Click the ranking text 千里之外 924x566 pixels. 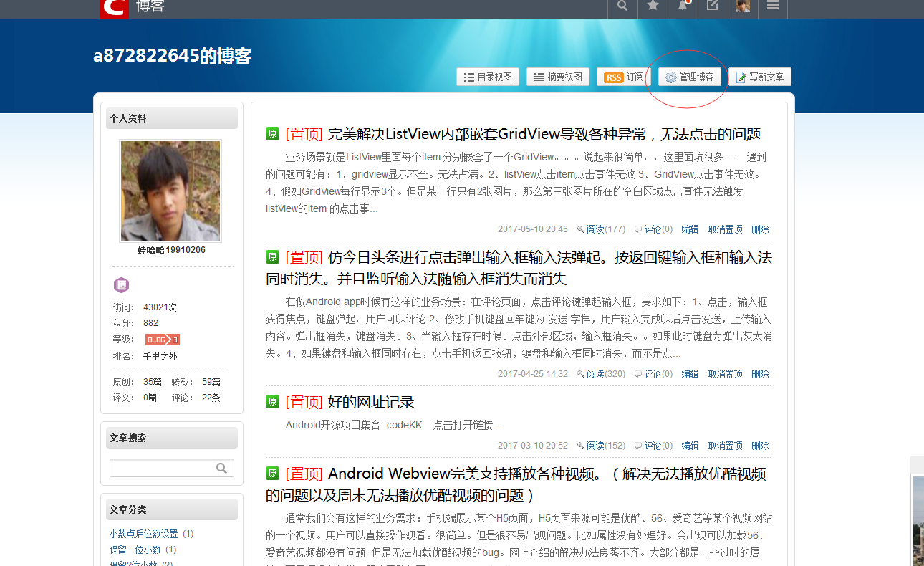click(x=160, y=356)
